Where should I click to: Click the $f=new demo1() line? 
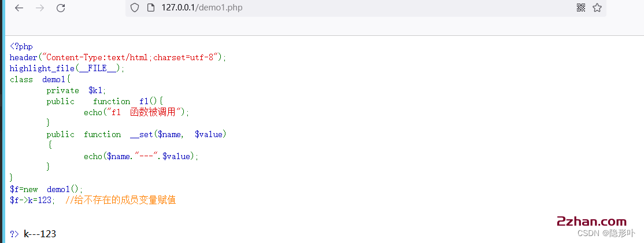pos(46,189)
